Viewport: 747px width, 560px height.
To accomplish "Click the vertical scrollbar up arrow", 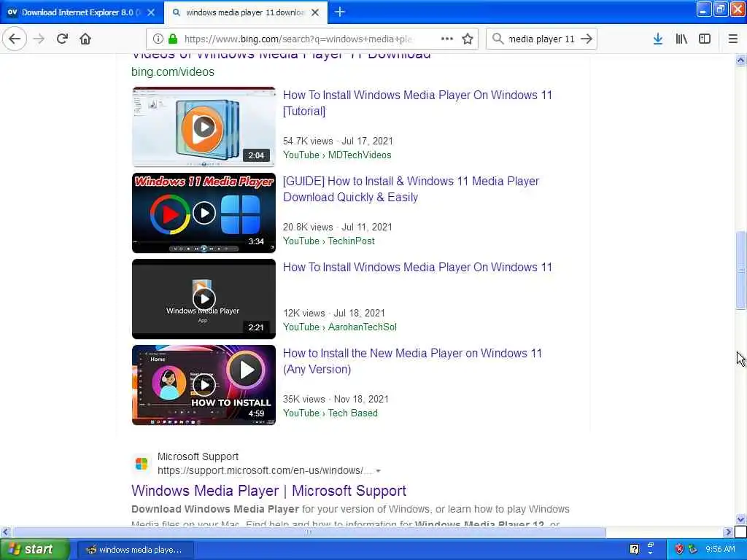I will tap(740, 60).
